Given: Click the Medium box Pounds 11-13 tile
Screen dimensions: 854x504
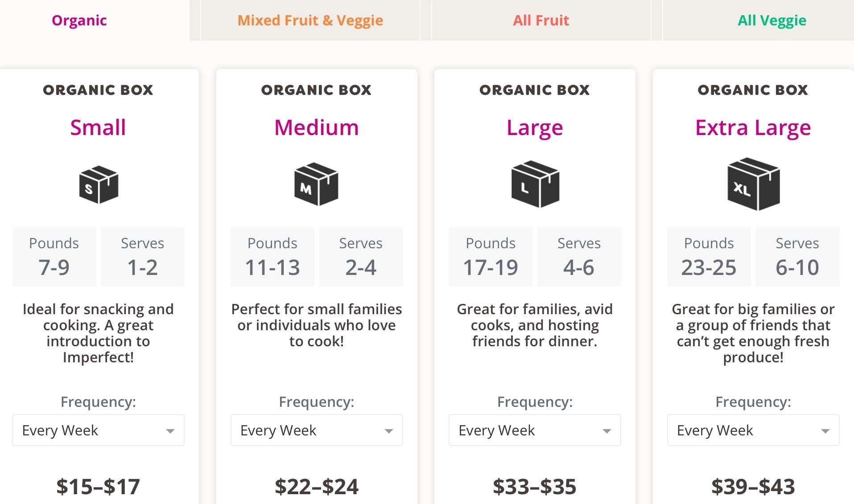Looking at the screenshot, I should [272, 257].
